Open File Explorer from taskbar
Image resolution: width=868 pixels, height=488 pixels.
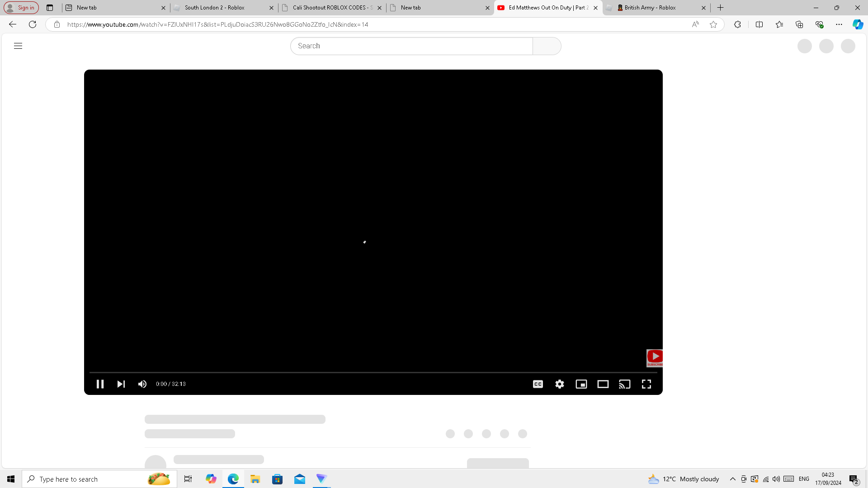255,479
